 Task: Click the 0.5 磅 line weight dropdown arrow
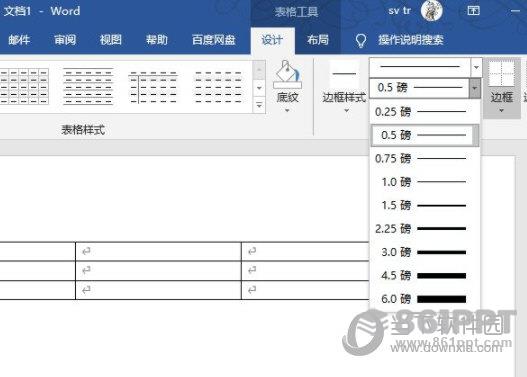(474, 88)
